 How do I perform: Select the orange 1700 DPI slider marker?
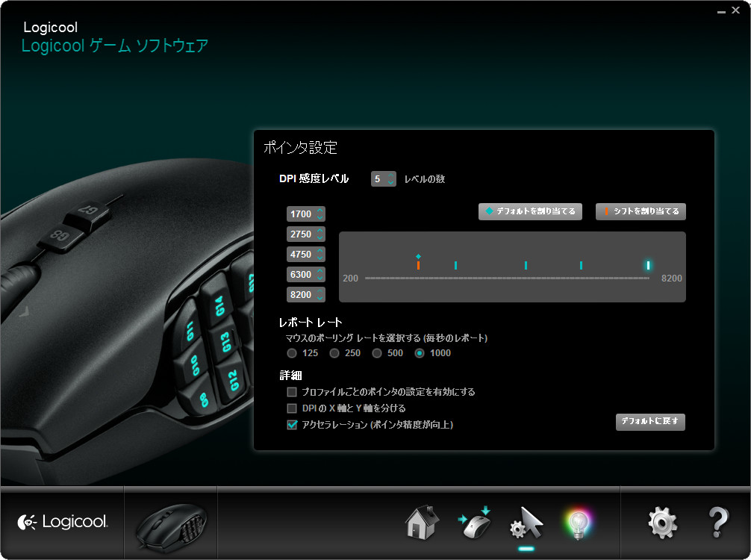[x=418, y=265]
